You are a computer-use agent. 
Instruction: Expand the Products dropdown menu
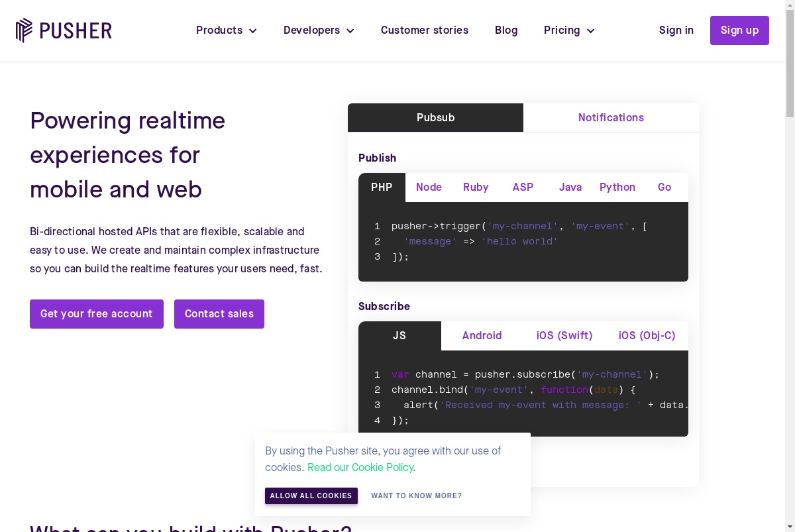[226, 30]
